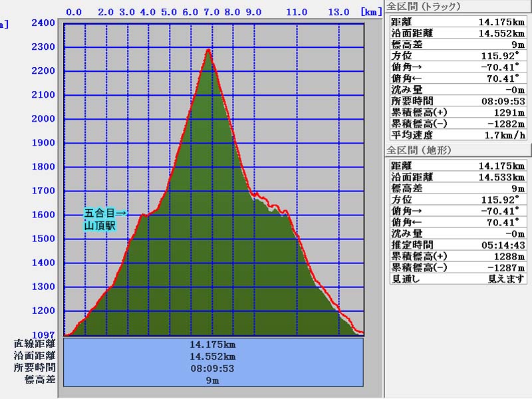Click the 1097 minimum elevation label
Screen dimensions: 532x399
(43, 334)
